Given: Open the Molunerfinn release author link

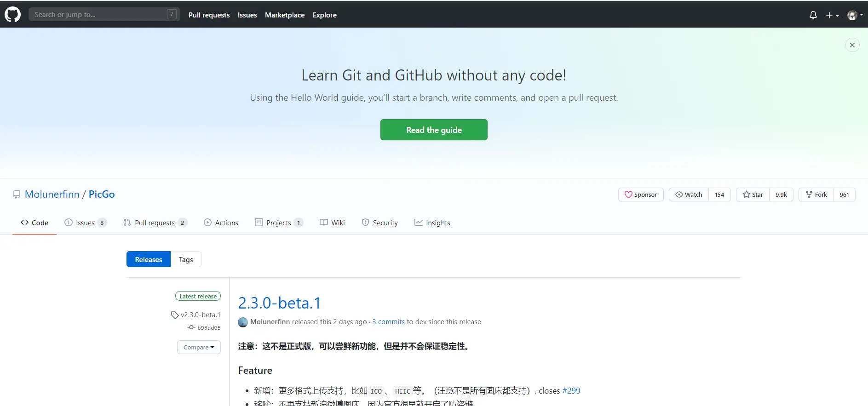Looking at the screenshot, I should 270,322.
